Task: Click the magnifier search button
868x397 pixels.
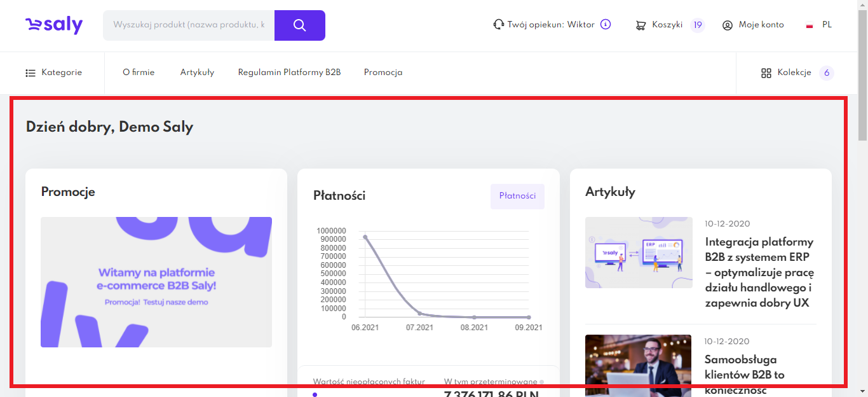Action: [300, 25]
